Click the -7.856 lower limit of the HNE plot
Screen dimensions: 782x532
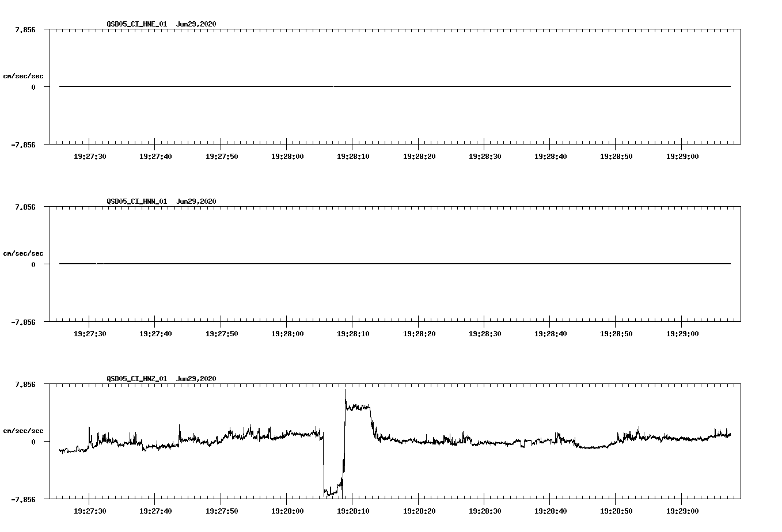(x=23, y=145)
